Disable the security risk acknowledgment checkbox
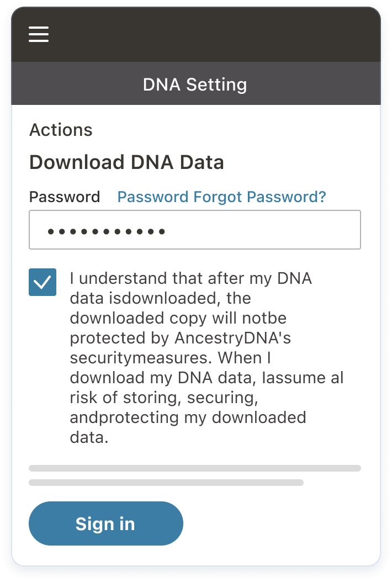The height and width of the screenshot is (582, 392). (x=43, y=282)
